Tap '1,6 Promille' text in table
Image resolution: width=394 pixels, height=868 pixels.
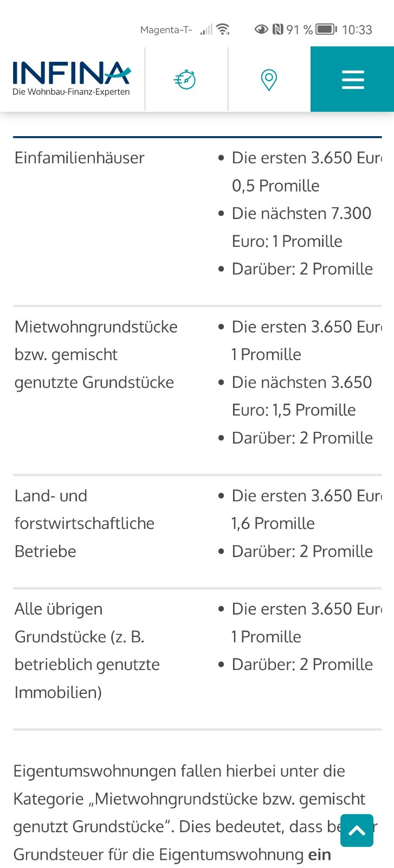(273, 523)
